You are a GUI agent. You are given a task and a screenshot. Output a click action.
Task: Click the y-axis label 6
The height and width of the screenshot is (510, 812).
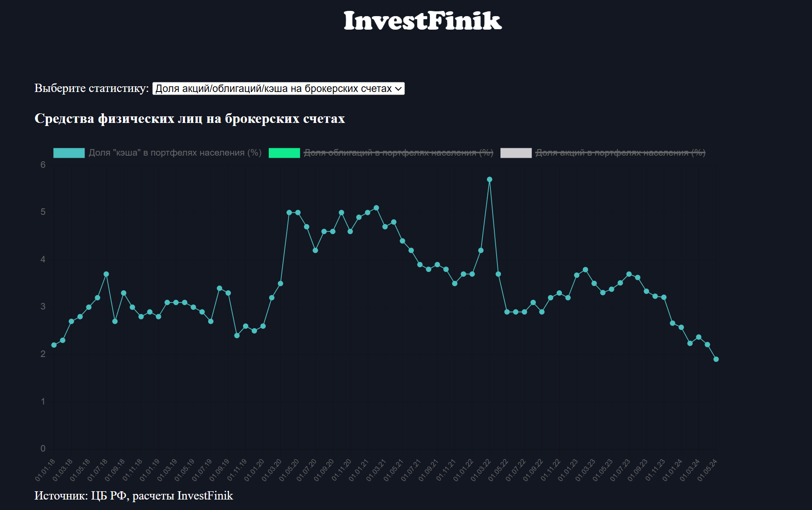tap(43, 165)
